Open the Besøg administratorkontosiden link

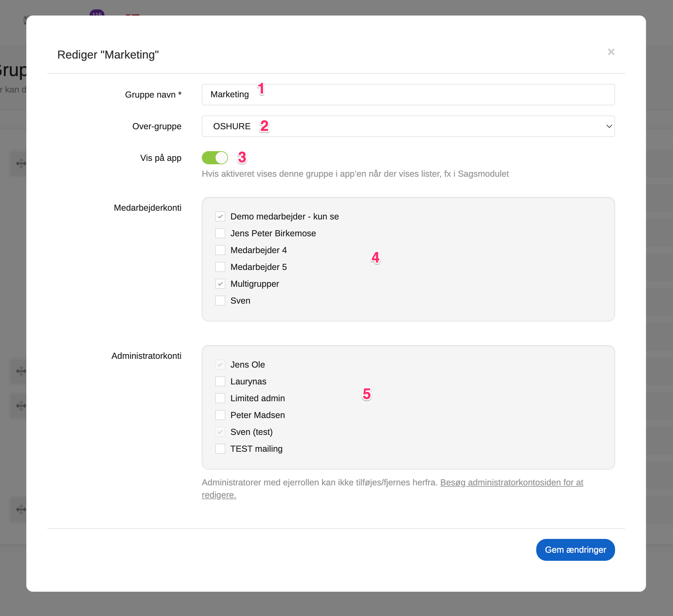(x=511, y=482)
